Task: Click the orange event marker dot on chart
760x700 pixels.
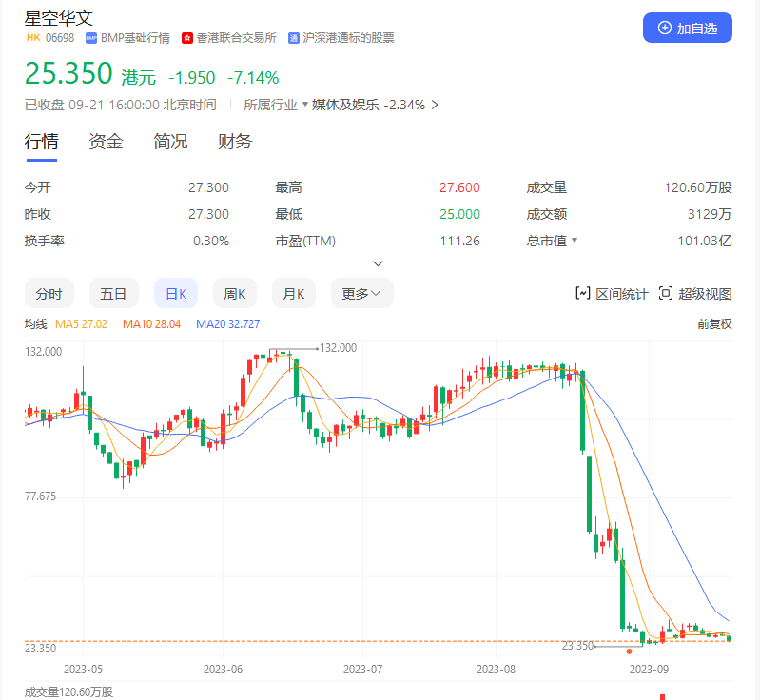Action: point(629,651)
